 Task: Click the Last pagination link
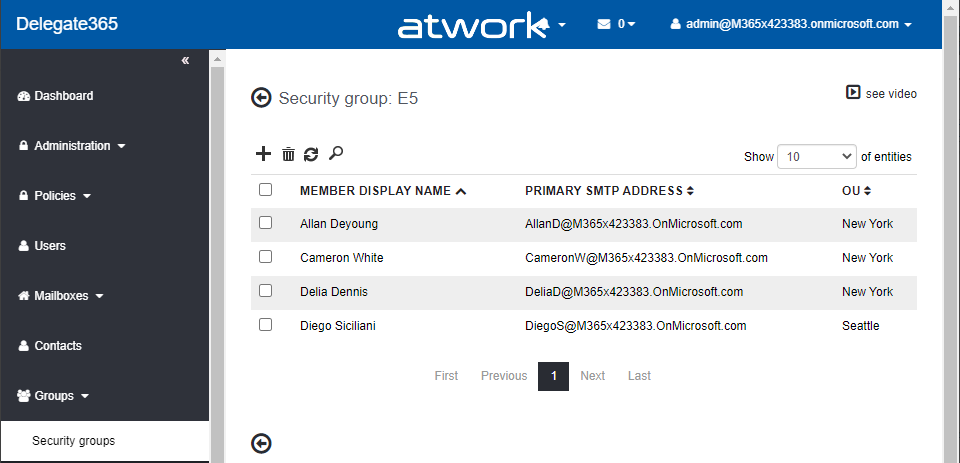click(639, 376)
